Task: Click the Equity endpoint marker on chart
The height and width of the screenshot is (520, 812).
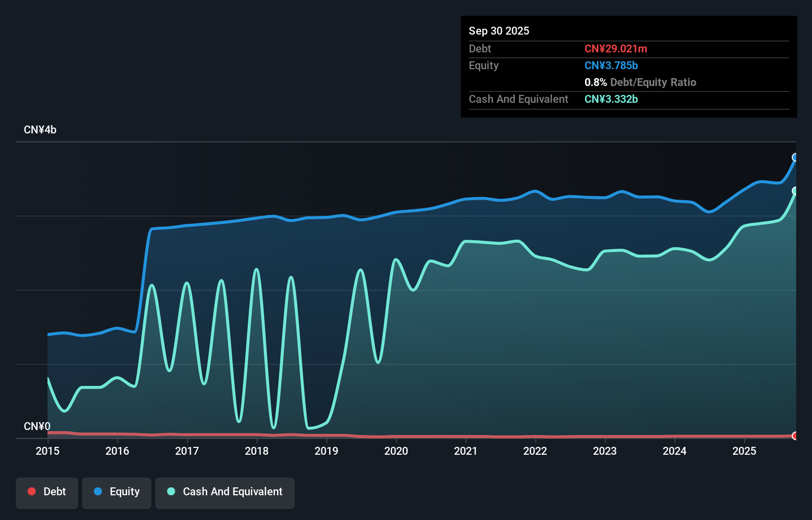Action: click(795, 158)
